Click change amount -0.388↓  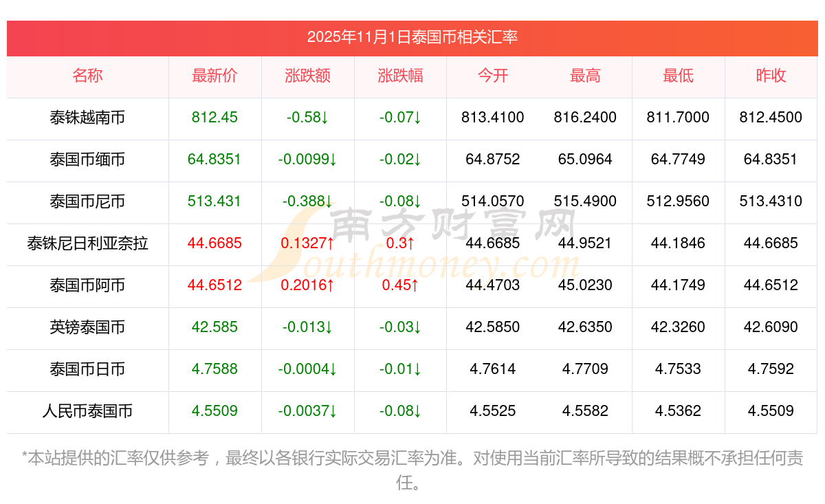(307, 201)
